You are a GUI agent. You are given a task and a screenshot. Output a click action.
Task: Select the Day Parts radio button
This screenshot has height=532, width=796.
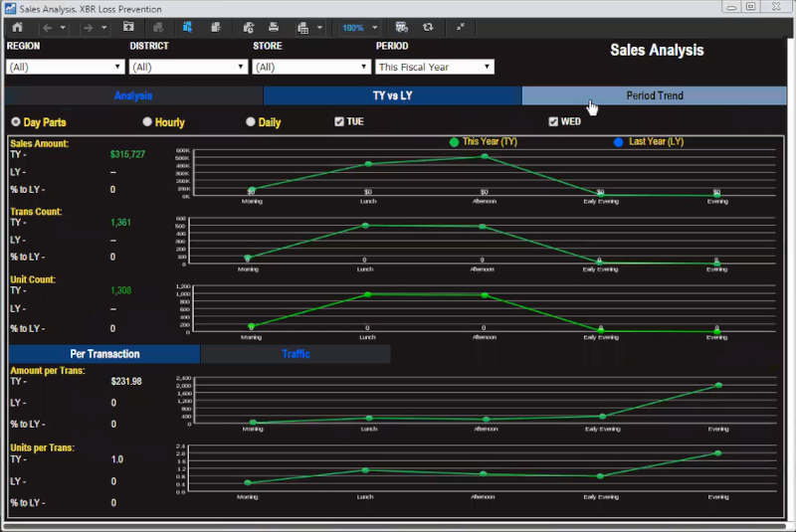16,121
